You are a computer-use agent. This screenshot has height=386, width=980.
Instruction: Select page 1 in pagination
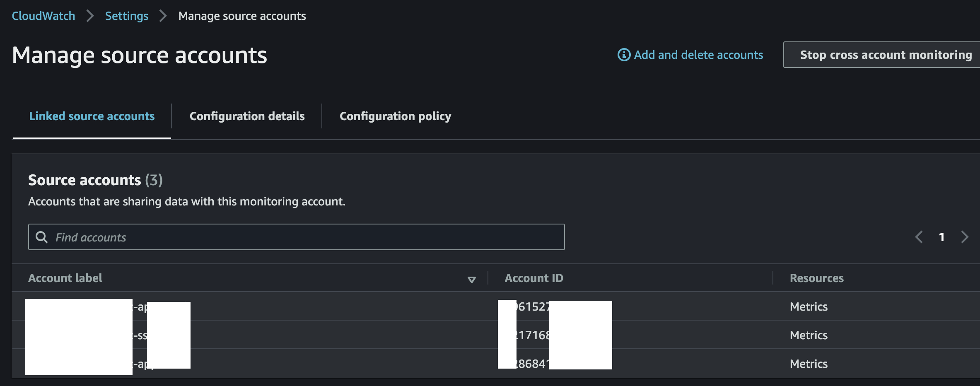[942, 237]
